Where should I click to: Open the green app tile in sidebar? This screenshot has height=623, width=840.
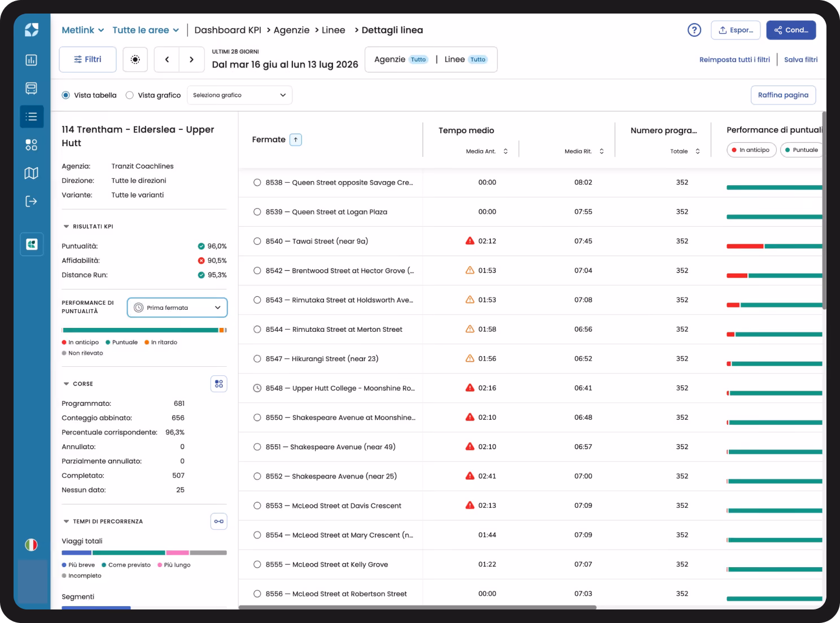[32, 244]
